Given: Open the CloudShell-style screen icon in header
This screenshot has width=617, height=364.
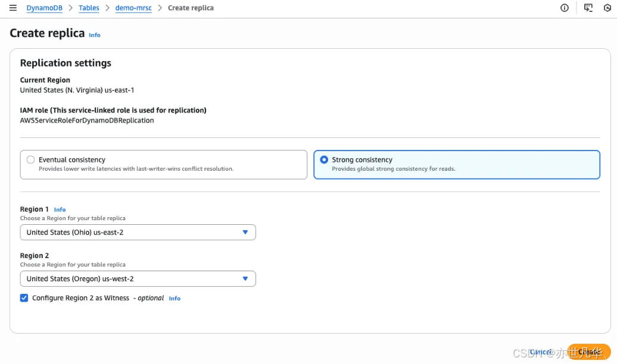Looking at the screenshot, I should coord(588,8).
